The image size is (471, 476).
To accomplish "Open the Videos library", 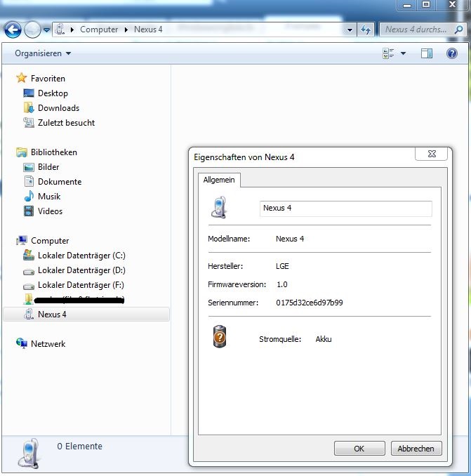I will tap(50, 211).
